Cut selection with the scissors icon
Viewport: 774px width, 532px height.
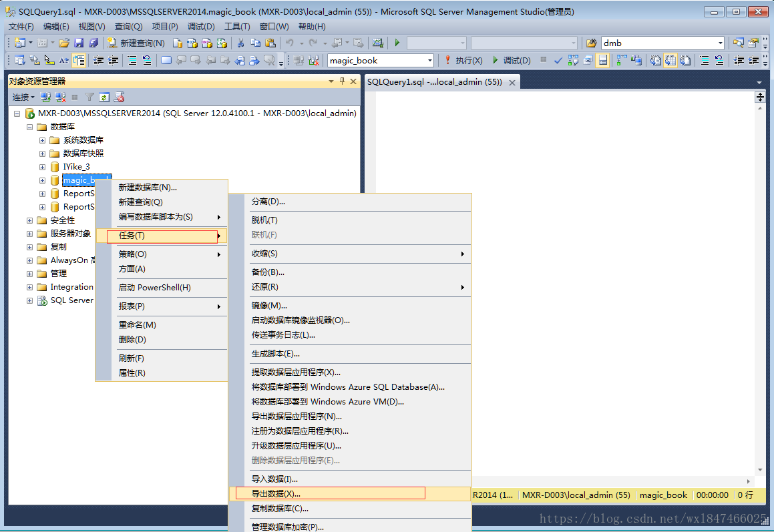pos(240,43)
